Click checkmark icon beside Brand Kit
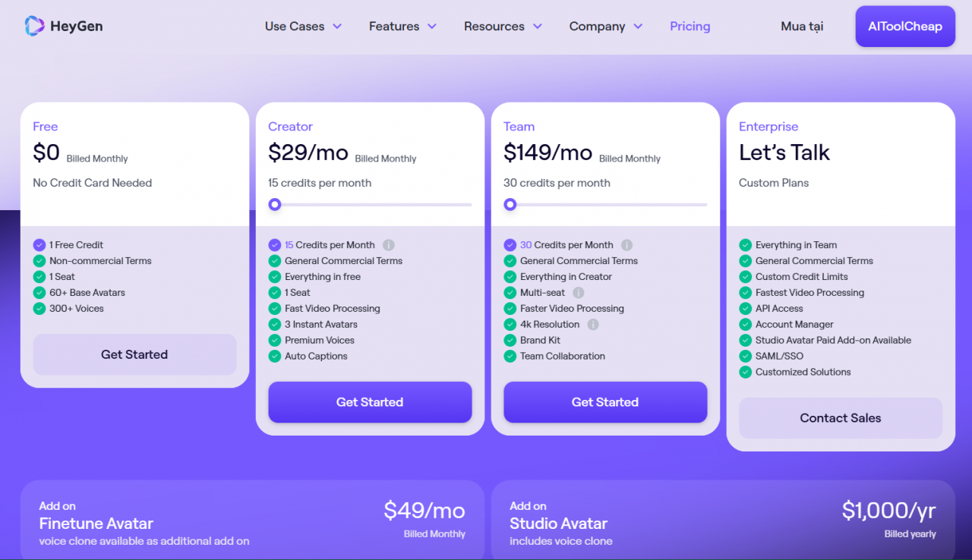972x560 pixels. [510, 341]
